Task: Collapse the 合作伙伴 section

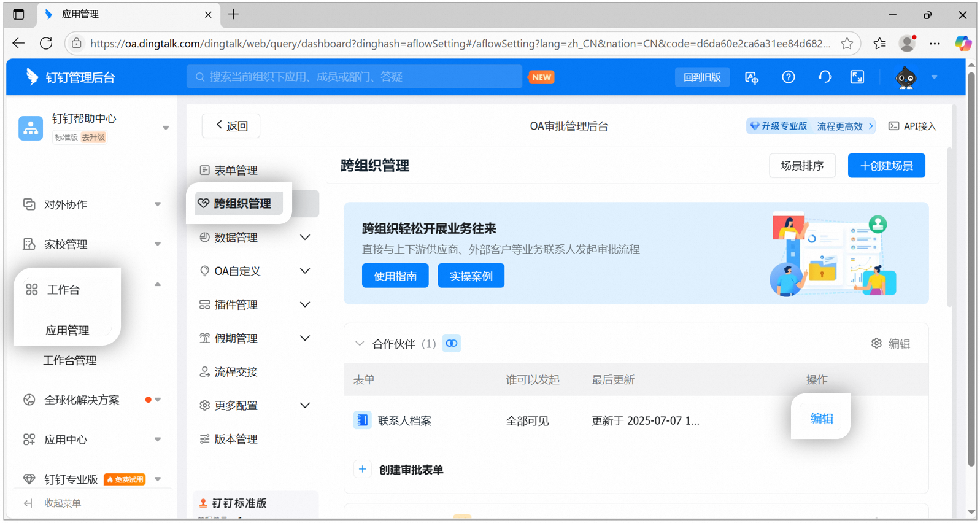Action: click(x=360, y=344)
